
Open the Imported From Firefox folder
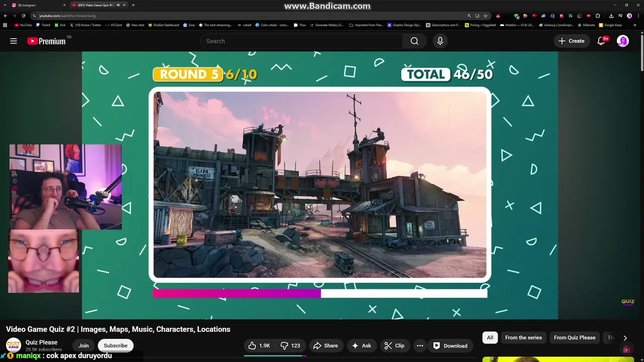coord(366,25)
